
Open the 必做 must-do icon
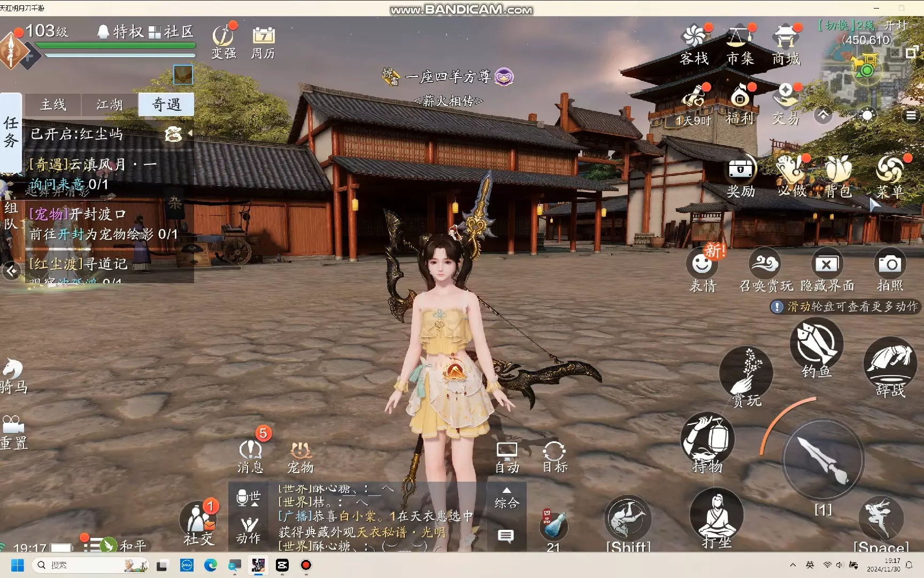point(792,177)
